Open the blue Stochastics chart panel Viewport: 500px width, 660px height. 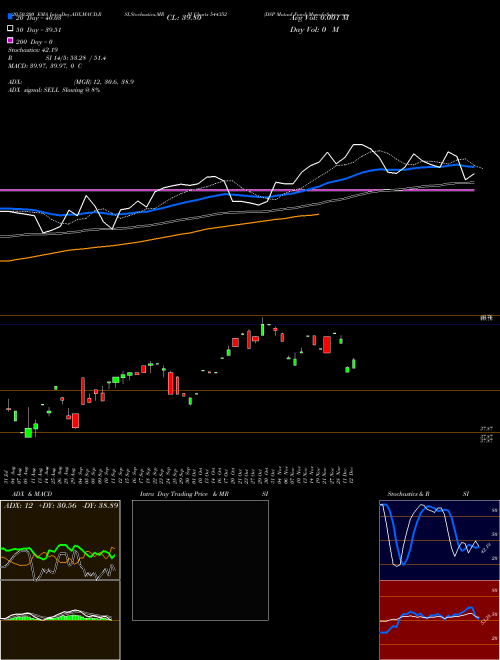click(x=439, y=540)
